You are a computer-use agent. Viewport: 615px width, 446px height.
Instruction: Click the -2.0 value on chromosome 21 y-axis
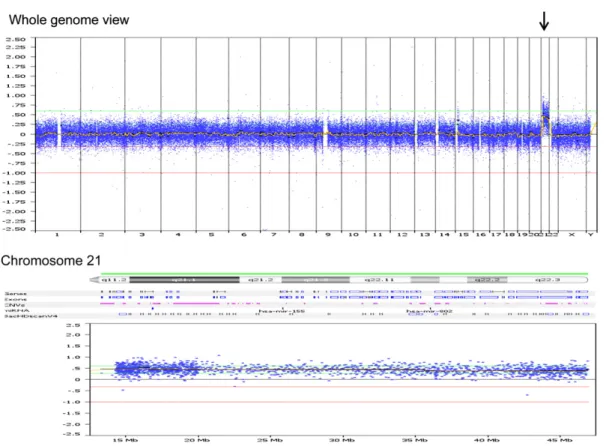coord(71,424)
